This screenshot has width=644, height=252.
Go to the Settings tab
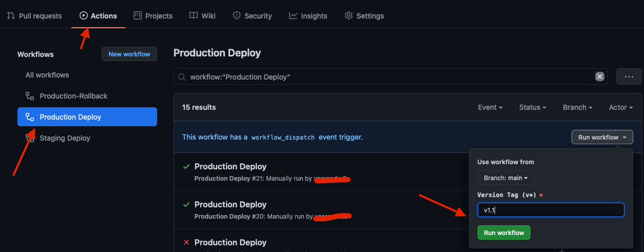364,16
